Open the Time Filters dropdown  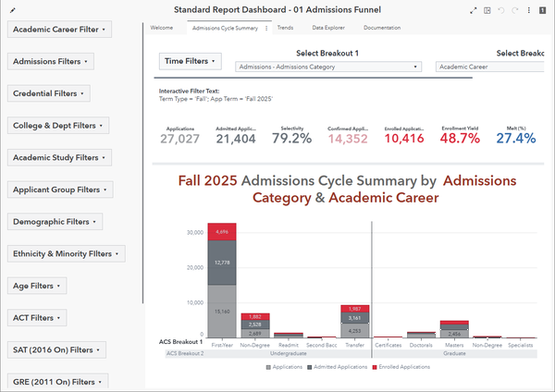point(190,61)
